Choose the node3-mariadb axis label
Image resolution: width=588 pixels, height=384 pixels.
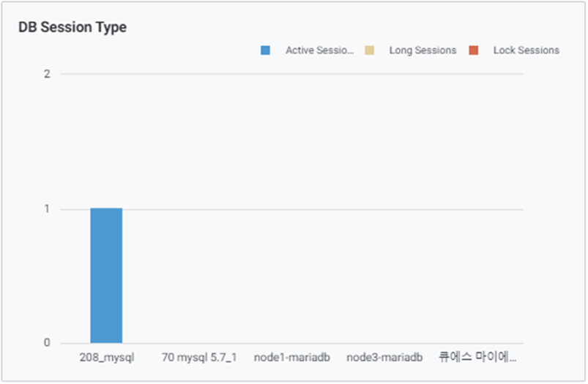click(x=384, y=358)
